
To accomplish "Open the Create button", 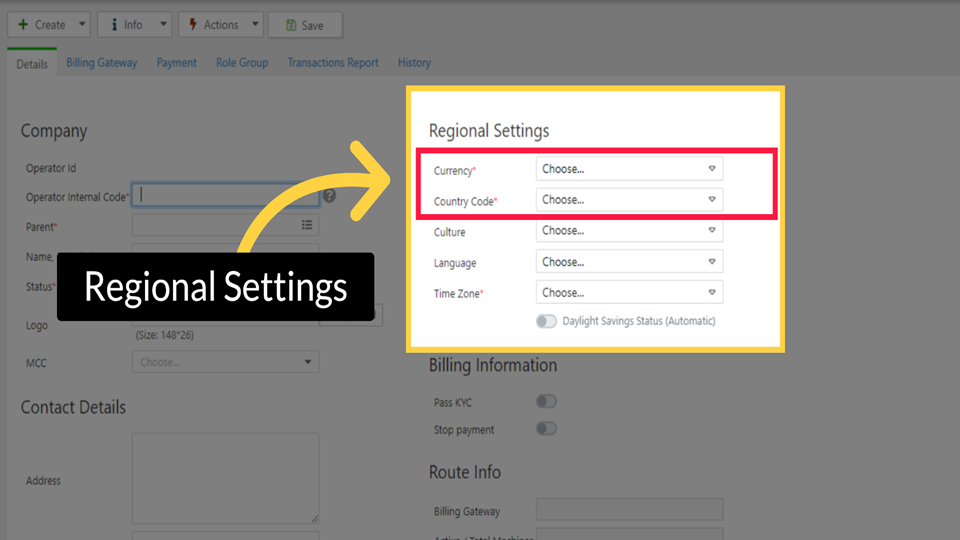I will click(x=41, y=25).
